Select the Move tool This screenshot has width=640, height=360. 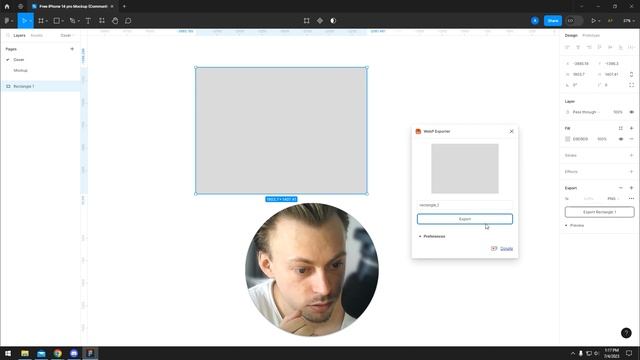pyautogui.click(x=24, y=20)
